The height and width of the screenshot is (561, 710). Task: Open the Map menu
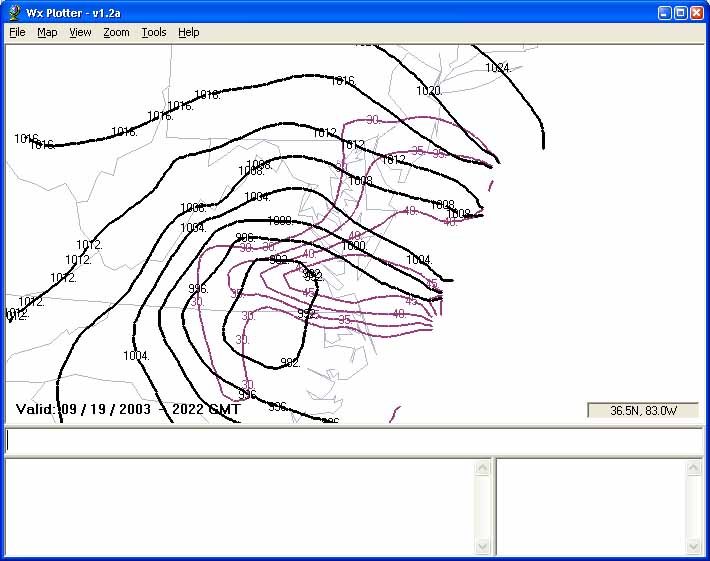tap(47, 32)
